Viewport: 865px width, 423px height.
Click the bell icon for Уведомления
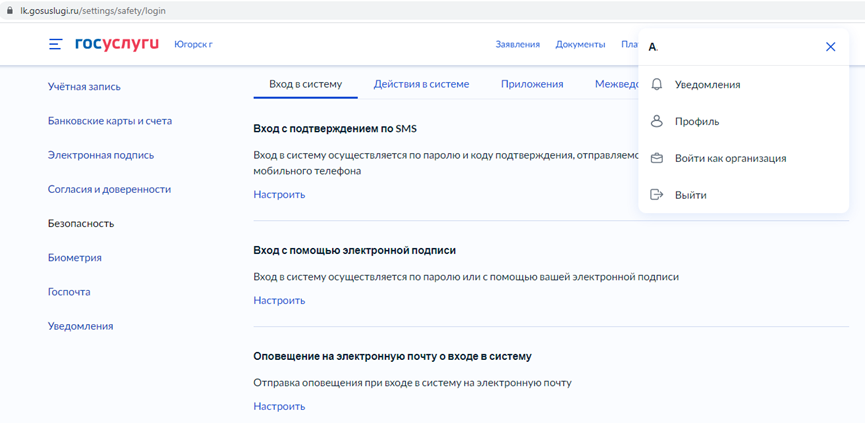[x=657, y=85]
